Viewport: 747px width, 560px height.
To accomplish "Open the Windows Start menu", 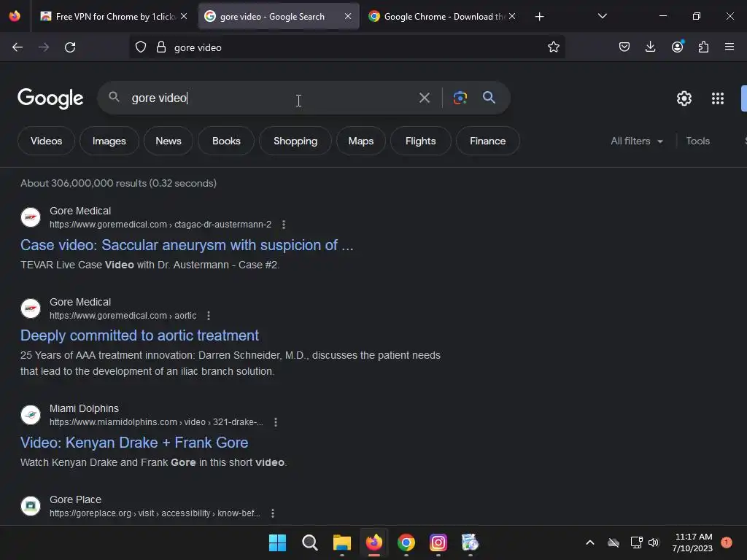I will pyautogui.click(x=277, y=542).
